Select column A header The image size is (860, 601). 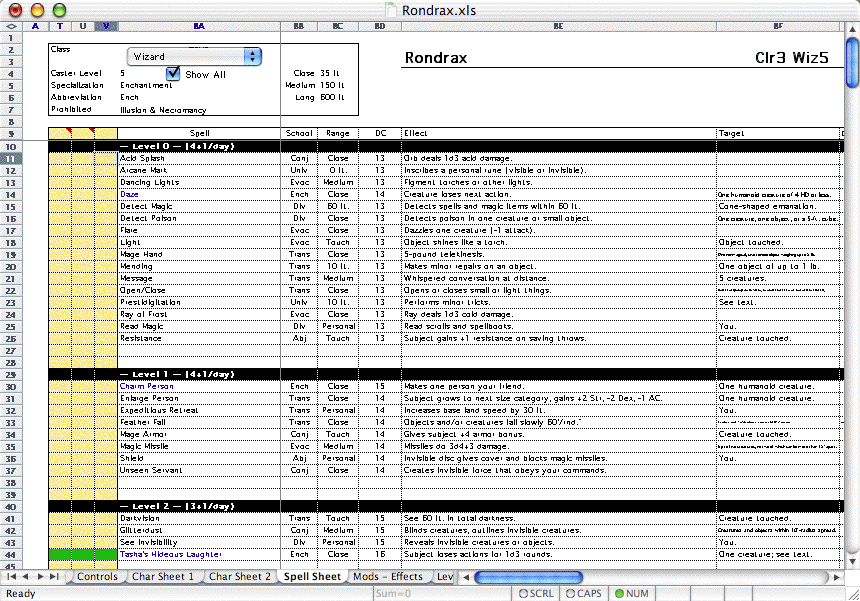35,26
